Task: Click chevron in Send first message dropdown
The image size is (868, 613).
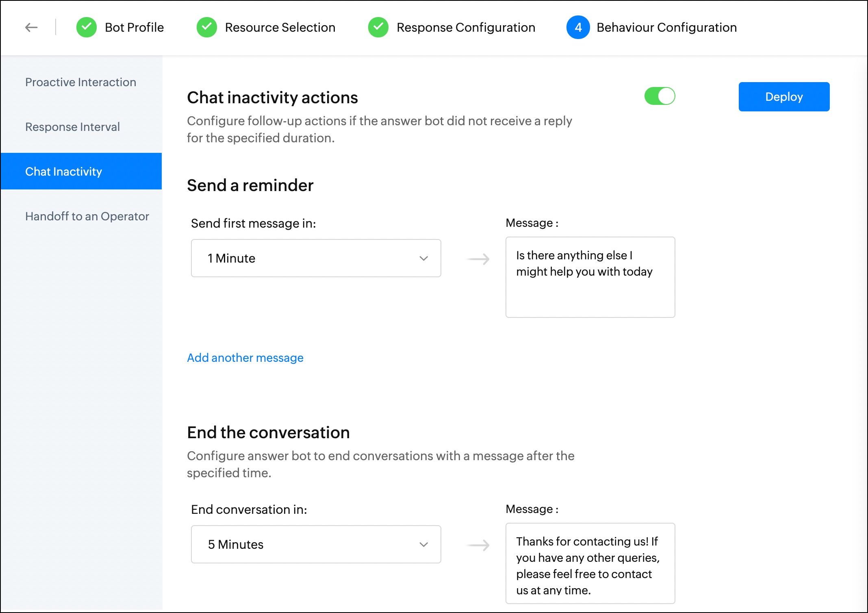Action: click(424, 259)
